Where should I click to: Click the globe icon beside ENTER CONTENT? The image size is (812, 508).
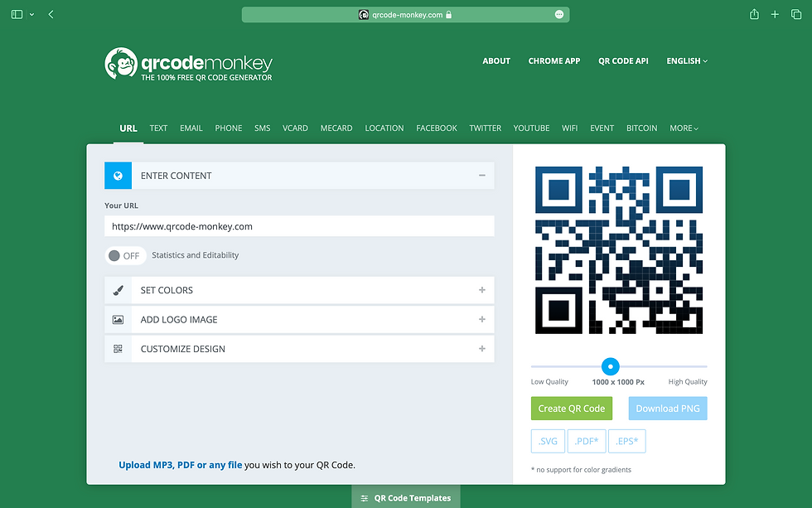[x=118, y=176]
